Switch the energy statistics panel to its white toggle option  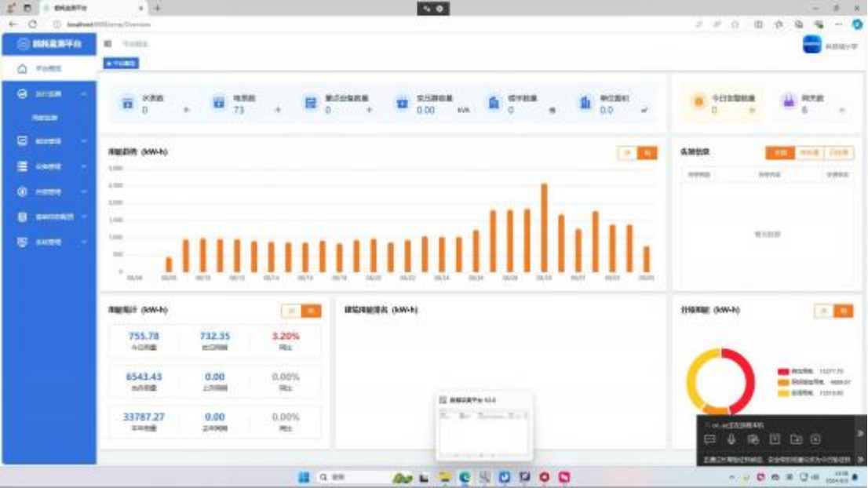[291, 311]
